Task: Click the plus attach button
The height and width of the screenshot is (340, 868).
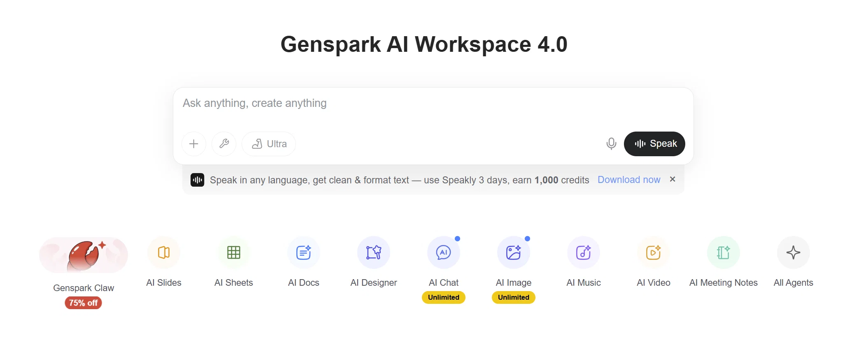Action: tap(193, 144)
